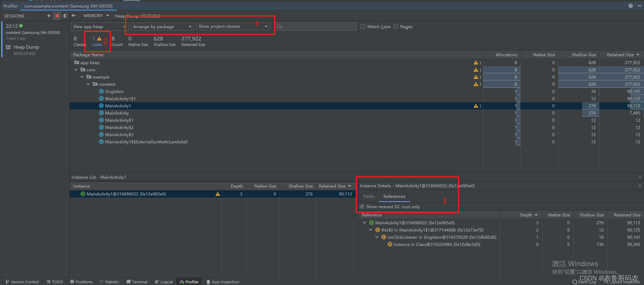
Task: Open the App Inspection tool window
Action: click(223, 282)
